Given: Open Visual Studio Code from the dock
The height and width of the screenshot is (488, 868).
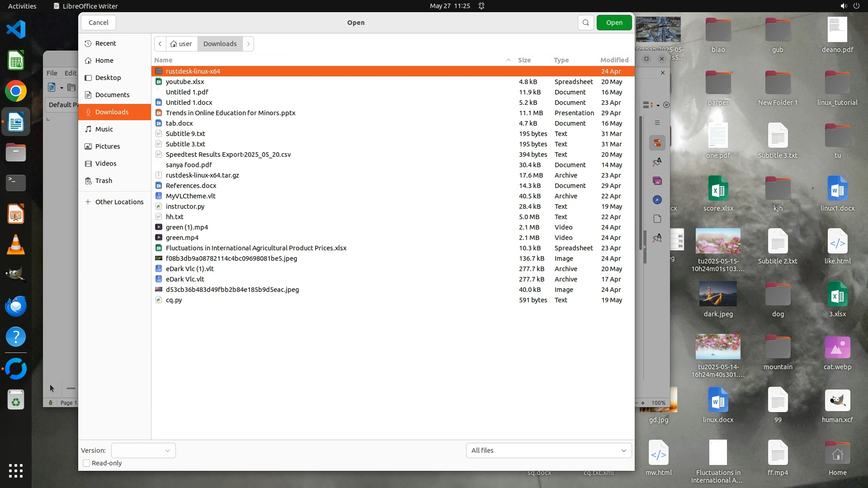Looking at the screenshot, I should [16, 30].
